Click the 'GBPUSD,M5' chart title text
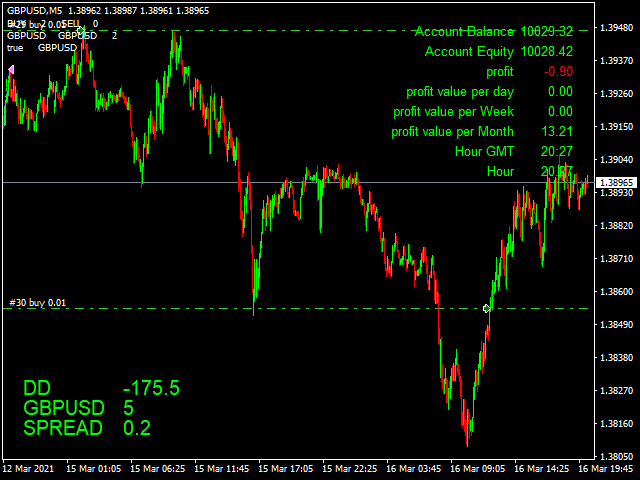Viewport: 640px width, 480px height. (35, 11)
